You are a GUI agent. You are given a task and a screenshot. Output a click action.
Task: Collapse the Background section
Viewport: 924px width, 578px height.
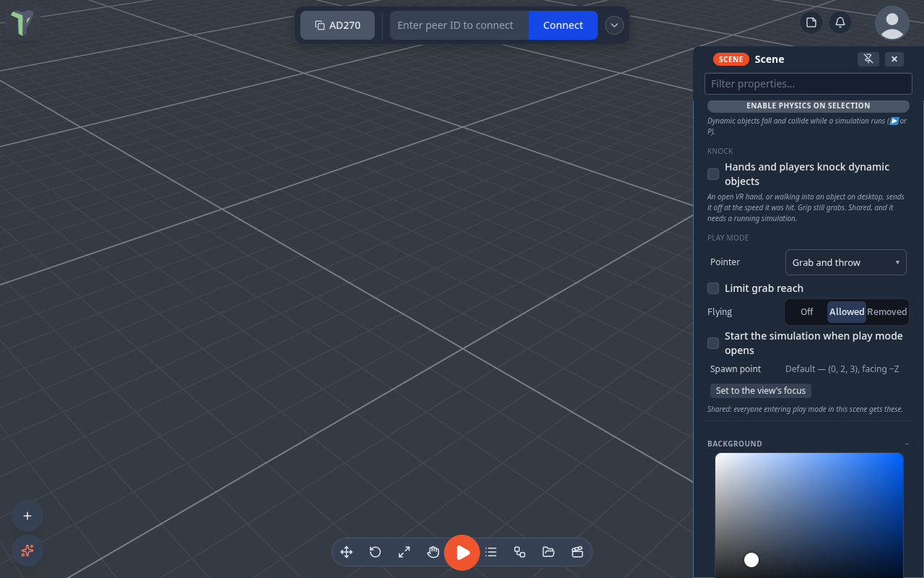(907, 444)
